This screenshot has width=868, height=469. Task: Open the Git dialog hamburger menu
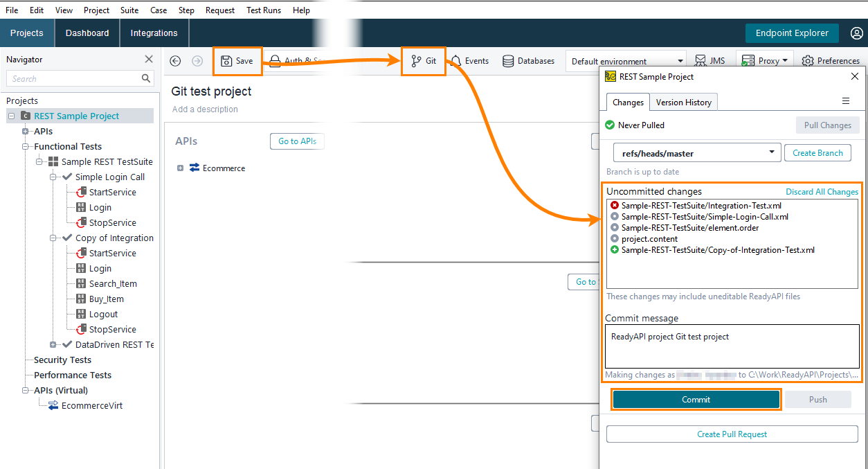(846, 101)
